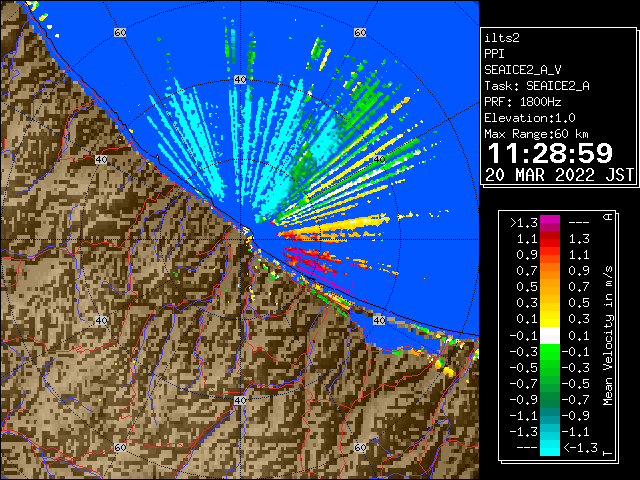
Task: Click the magenta swatch for velocities above 1.3
Action: 550,223
